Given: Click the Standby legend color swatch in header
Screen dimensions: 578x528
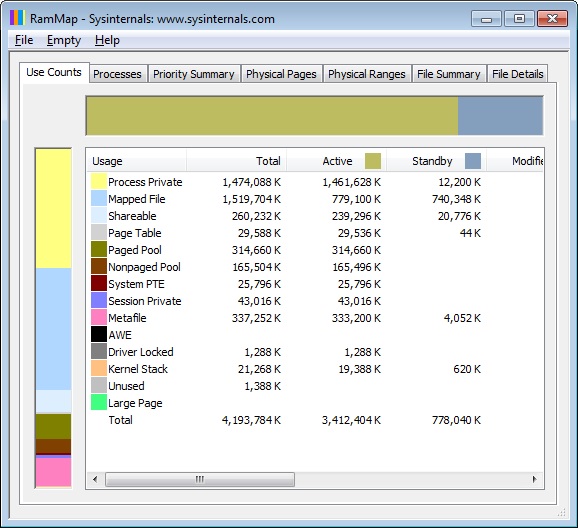Looking at the screenshot, I should tap(473, 161).
